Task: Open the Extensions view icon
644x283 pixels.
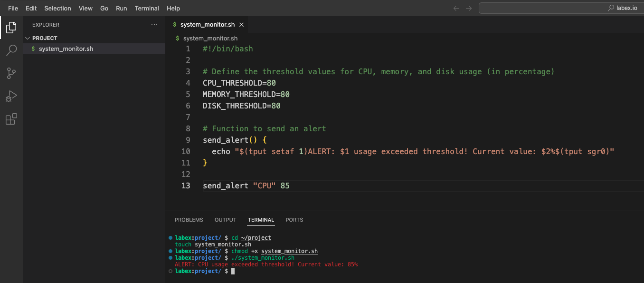Action: pyautogui.click(x=10, y=119)
